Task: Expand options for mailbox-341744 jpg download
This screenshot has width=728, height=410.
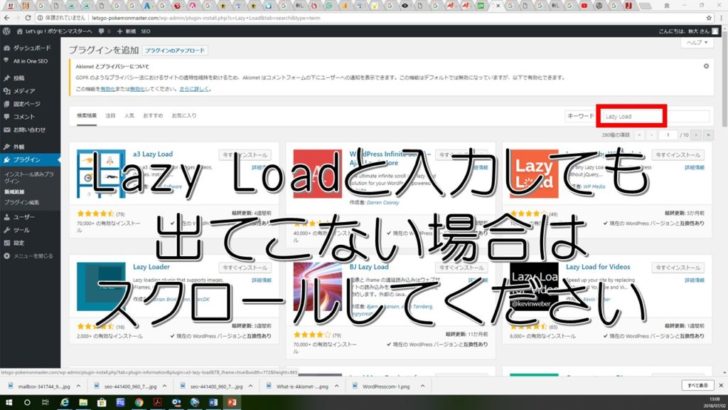Action: click(78, 386)
